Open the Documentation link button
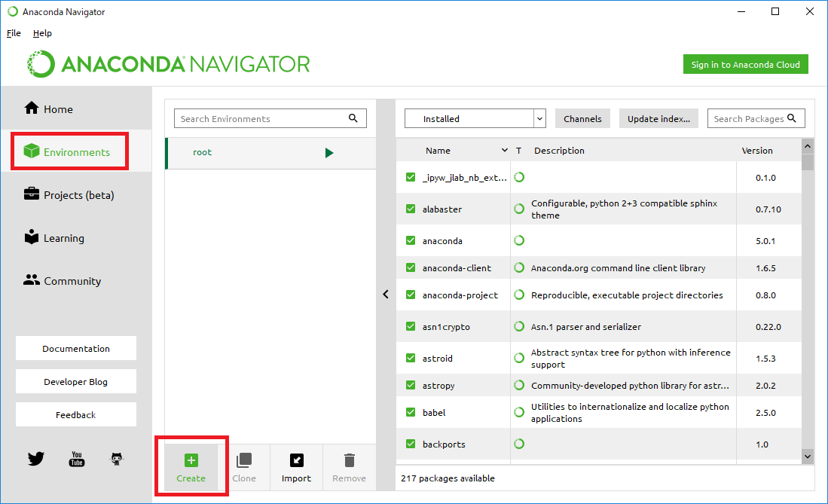This screenshot has height=504, width=828. pos(76,348)
